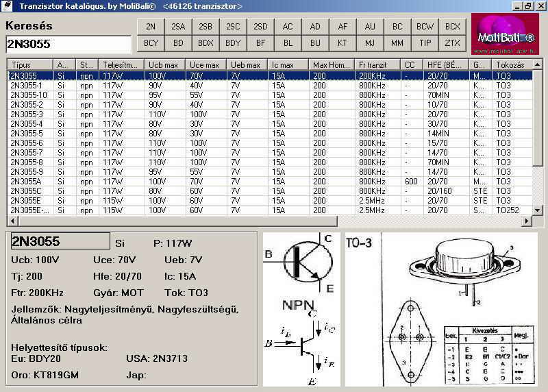The height and width of the screenshot is (392, 548).
Task: Select the 2N3055-9 row
Action: click(270, 172)
